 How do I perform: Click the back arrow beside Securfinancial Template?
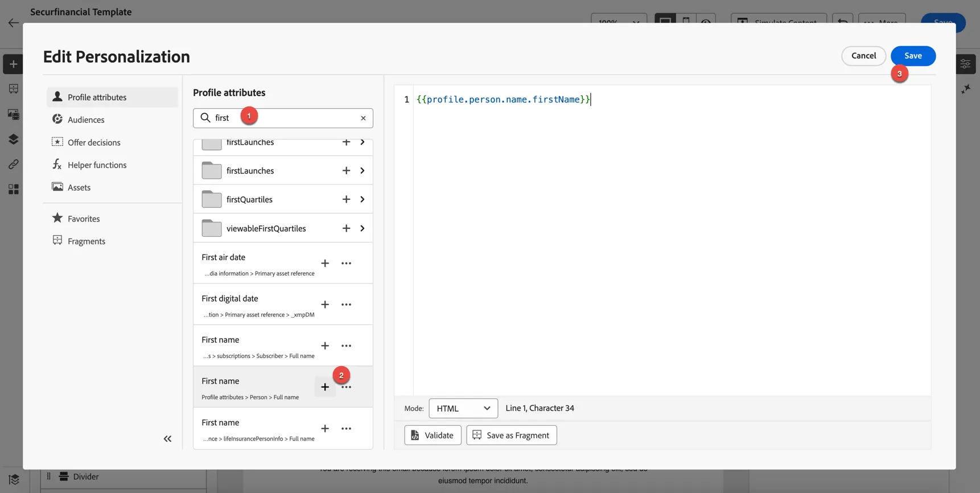14,23
